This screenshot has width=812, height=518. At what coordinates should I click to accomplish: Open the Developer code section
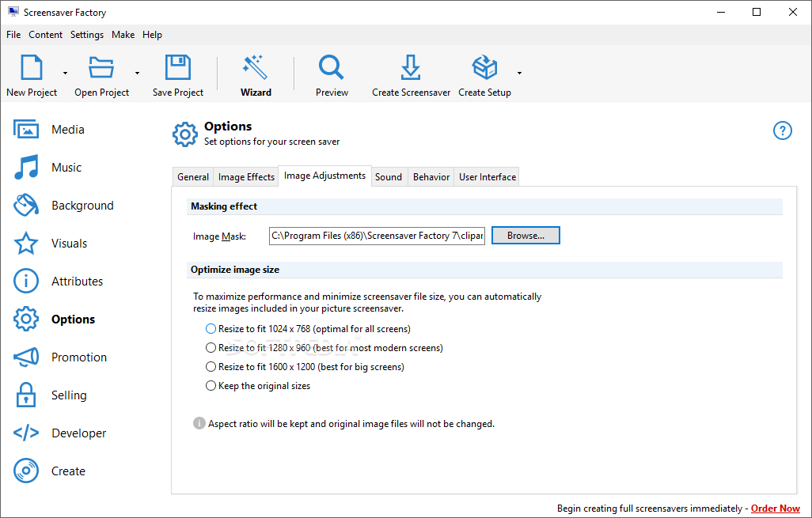click(26, 433)
